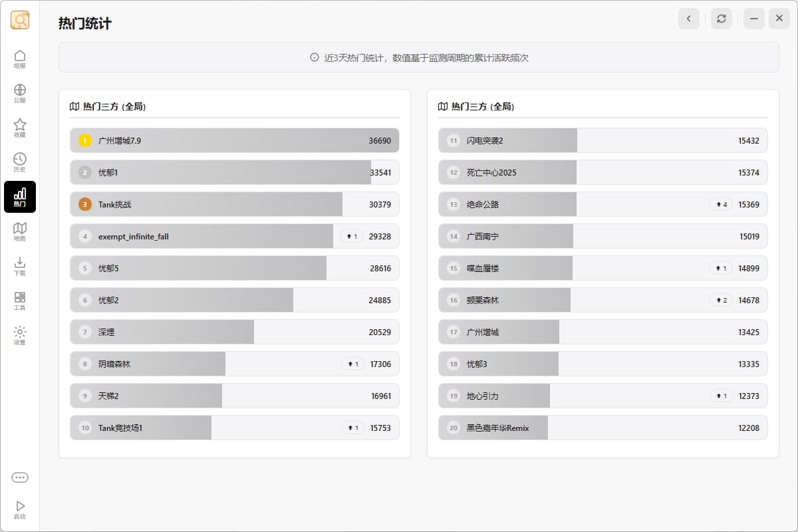Select the 热门 tab in sidebar
The height and width of the screenshot is (532, 798).
20,197
